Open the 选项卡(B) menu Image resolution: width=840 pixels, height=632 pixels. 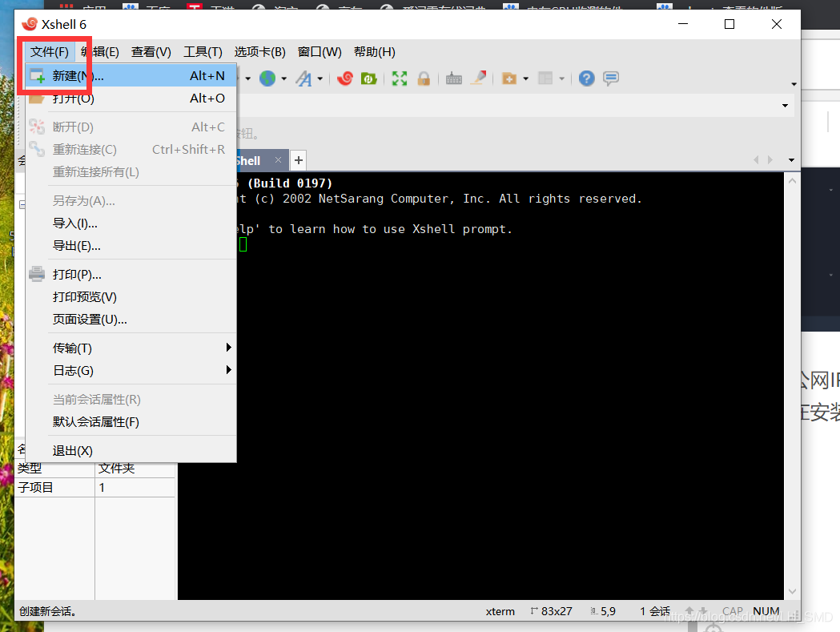coord(259,52)
